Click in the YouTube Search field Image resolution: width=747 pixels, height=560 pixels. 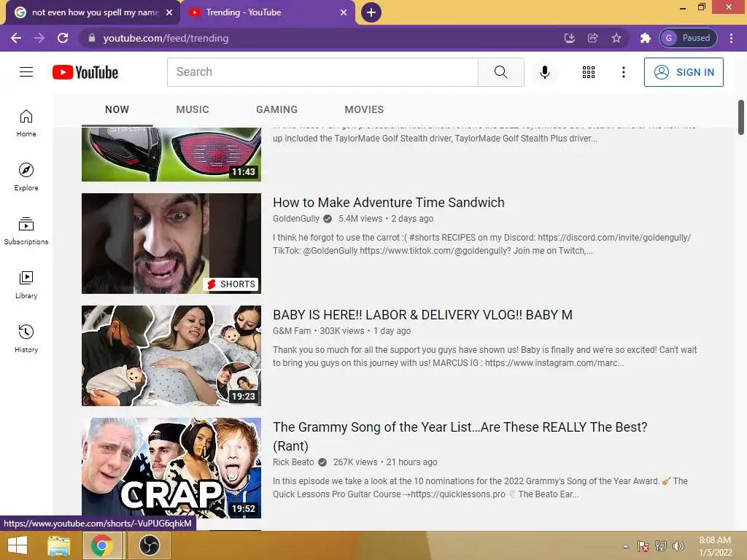(322, 72)
